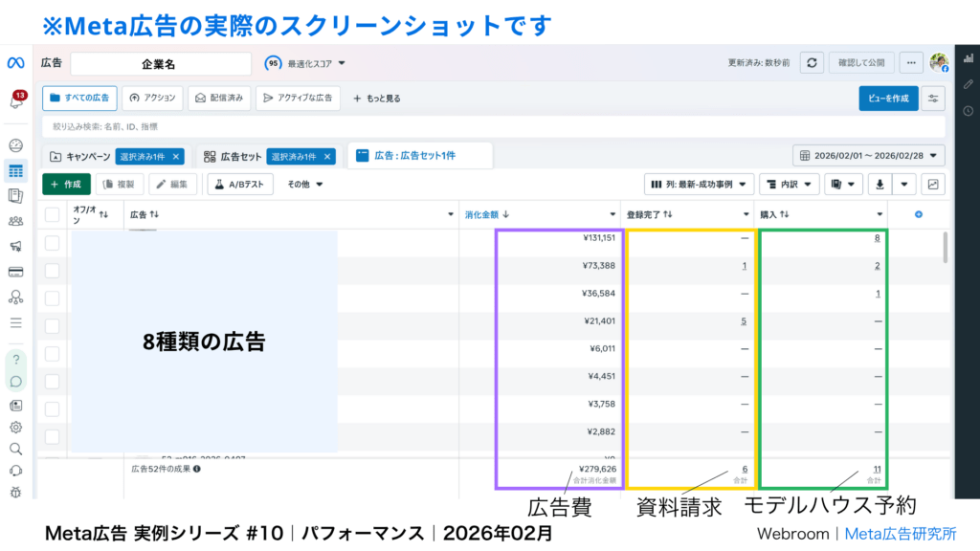This screenshot has height=551, width=980.
Task: Open the date range 2026/02/01～2026/02/28 picker
Action: (869, 156)
